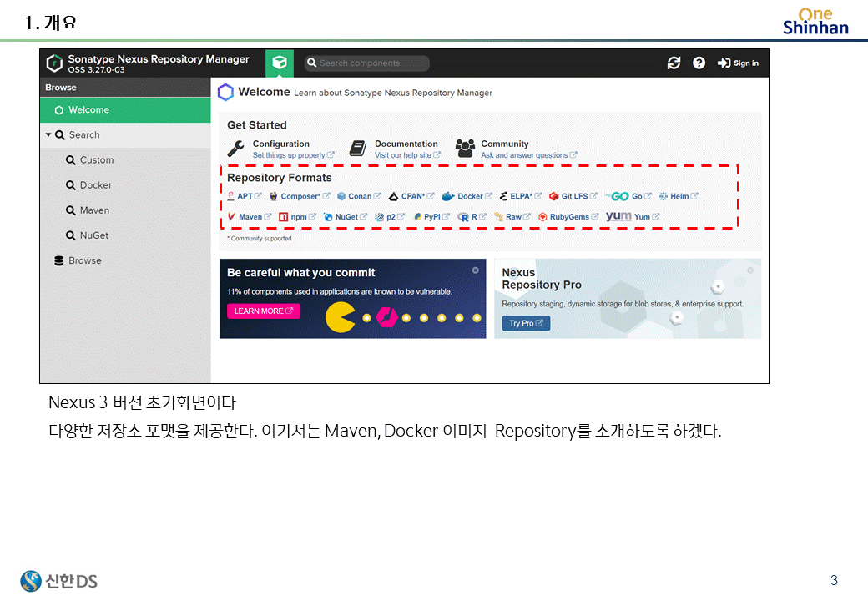Screen dimensions: 868x601
Task: Click the LEARN MORE pink button
Action: (x=264, y=311)
